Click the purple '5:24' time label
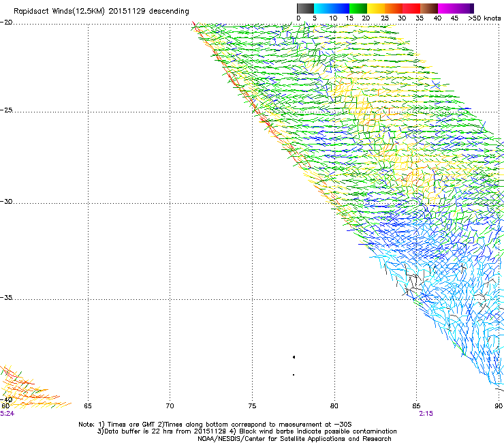This screenshot has height=443, width=504. (x=7, y=414)
